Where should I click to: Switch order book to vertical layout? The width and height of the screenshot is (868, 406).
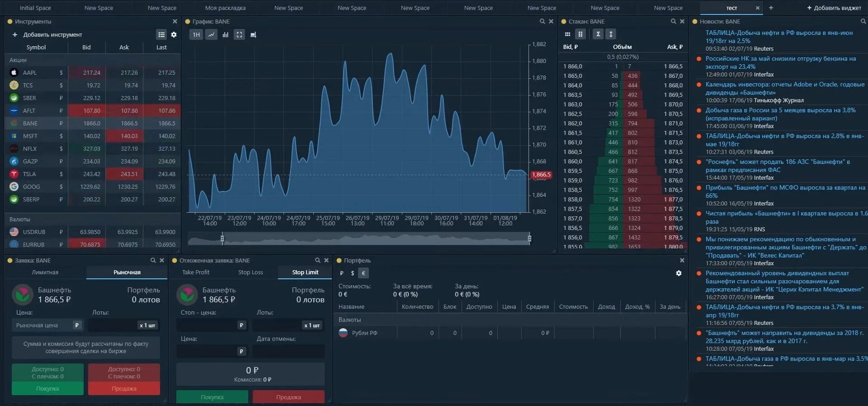580,34
